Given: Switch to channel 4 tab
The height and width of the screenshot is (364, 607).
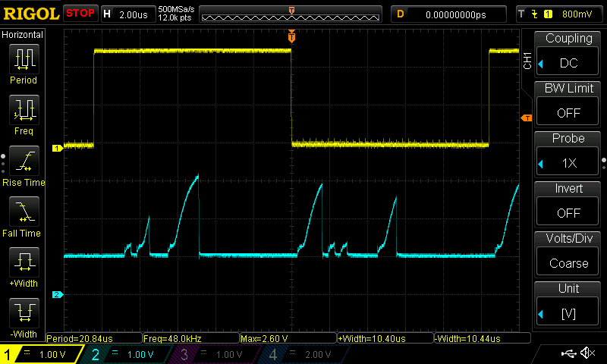Looking at the screenshot, I should (x=301, y=354).
